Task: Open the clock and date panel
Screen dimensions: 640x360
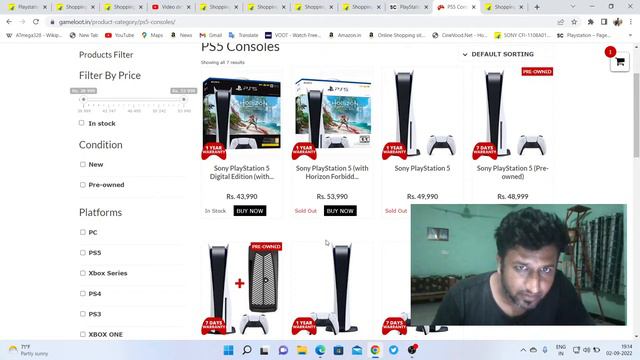Action: 619,350
